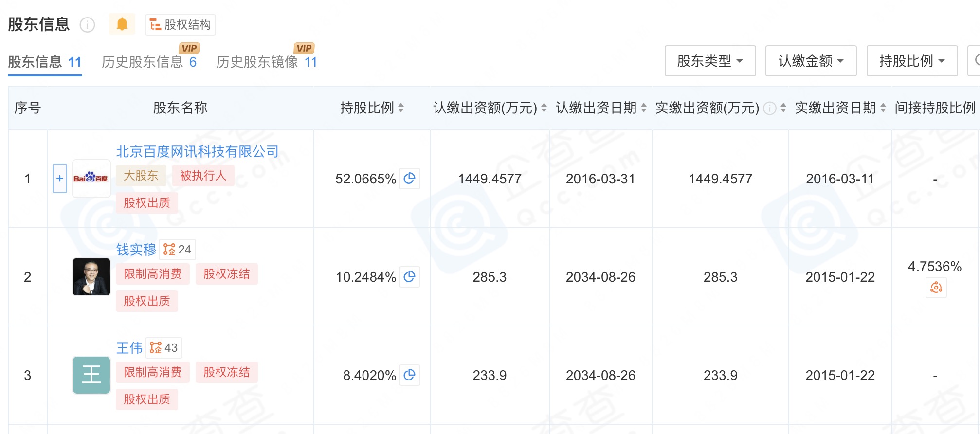
Task: Open the 股东类型 dropdown filter
Action: [710, 61]
